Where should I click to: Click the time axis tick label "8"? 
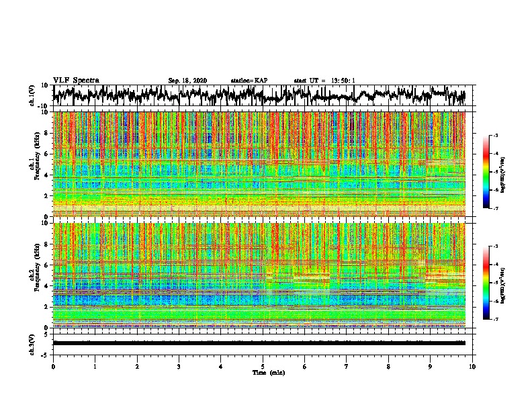pos(388,367)
